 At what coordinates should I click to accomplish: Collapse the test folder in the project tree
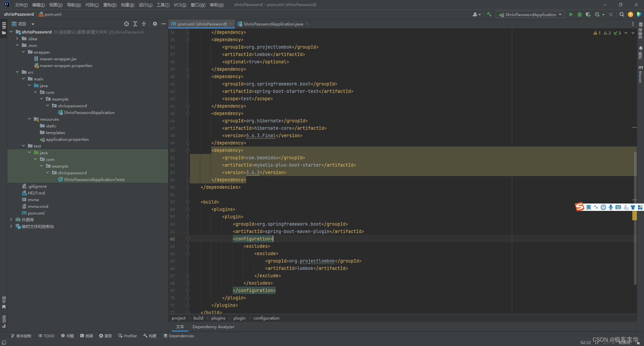click(23, 146)
